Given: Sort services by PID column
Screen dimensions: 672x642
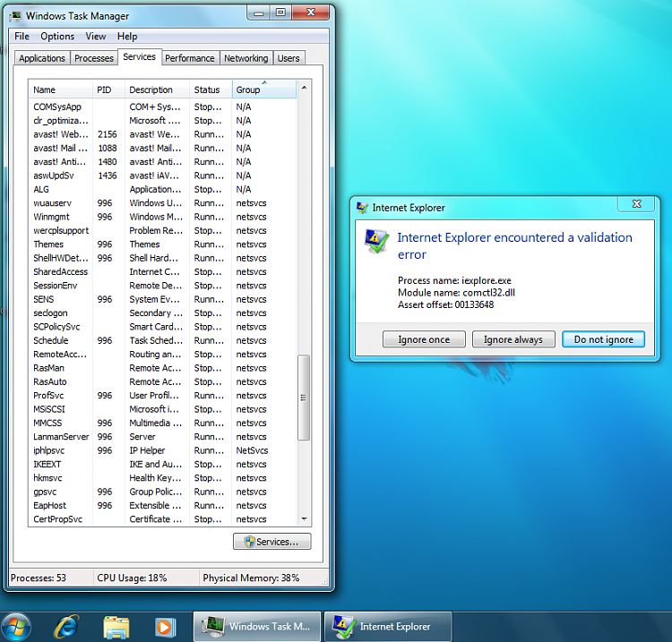Looking at the screenshot, I should coord(108,90).
